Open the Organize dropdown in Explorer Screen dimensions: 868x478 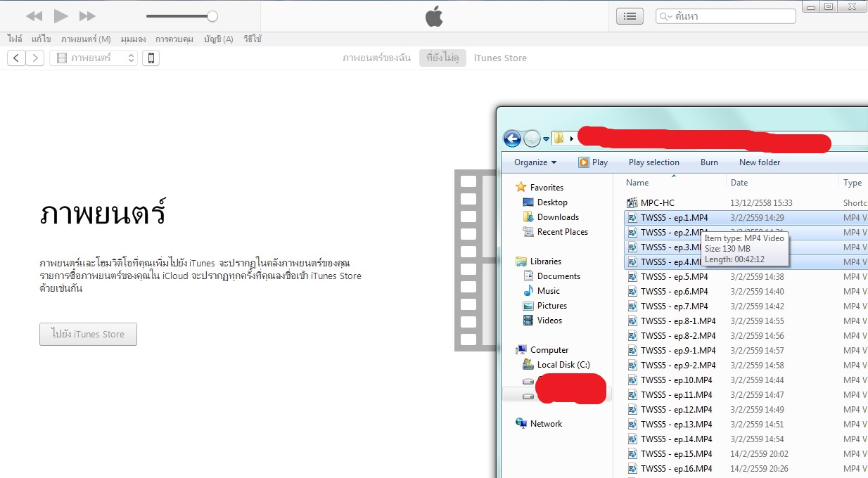[535, 162]
